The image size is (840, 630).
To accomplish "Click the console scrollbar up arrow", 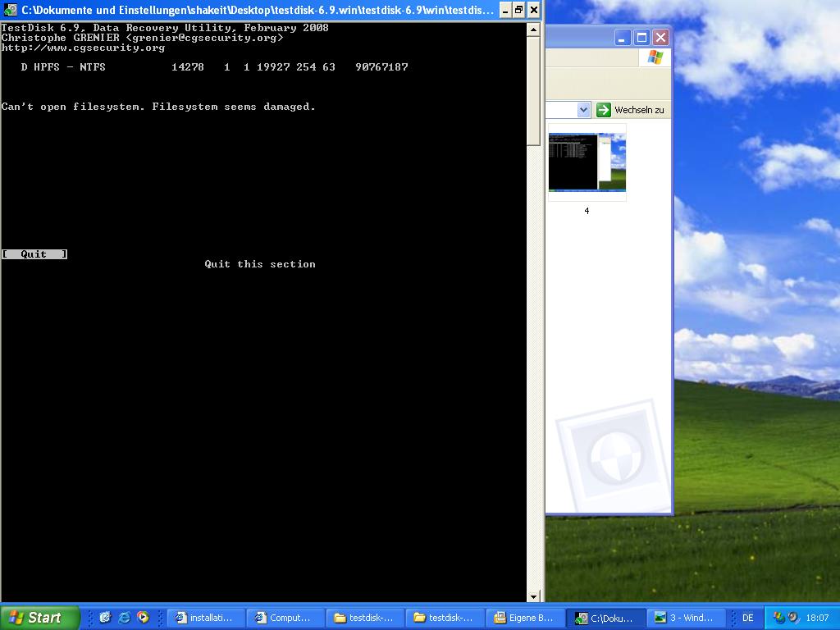I will pos(533,30).
